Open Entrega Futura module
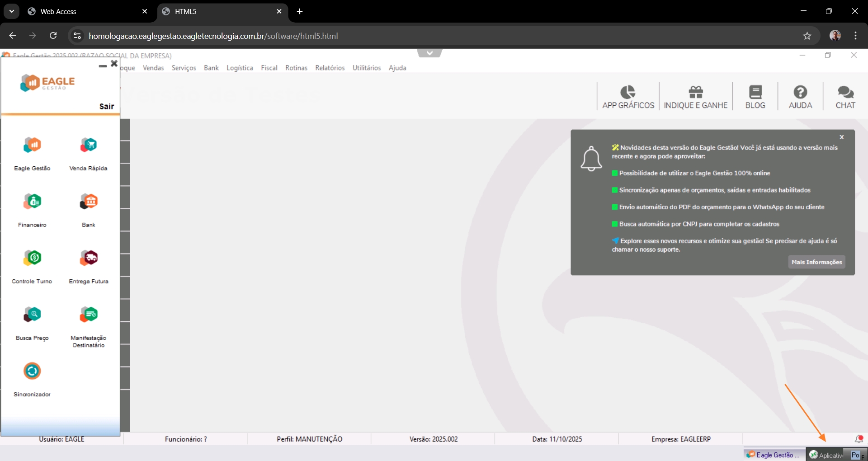Viewport: 868px width, 461px height. click(x=89, y=258)
